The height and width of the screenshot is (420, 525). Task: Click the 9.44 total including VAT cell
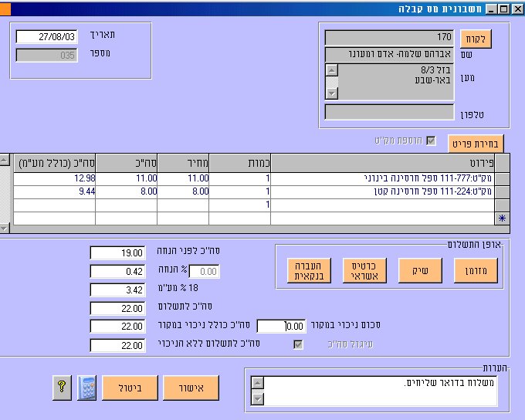click(x=55, y=192)
